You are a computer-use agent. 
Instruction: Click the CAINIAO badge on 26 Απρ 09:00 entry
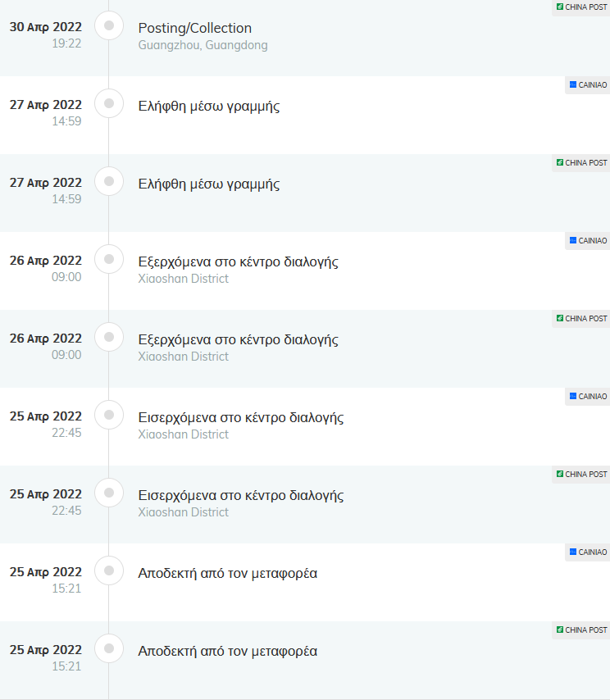tap(588, 241)
